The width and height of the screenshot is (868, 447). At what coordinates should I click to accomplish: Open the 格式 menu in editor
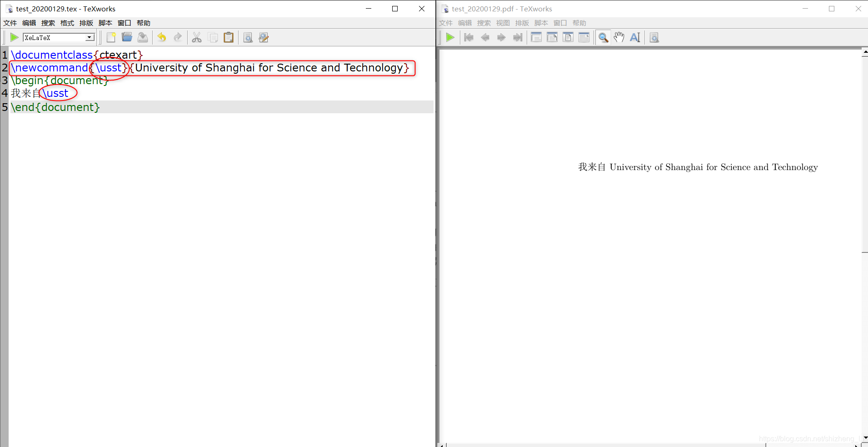point(67,23)
